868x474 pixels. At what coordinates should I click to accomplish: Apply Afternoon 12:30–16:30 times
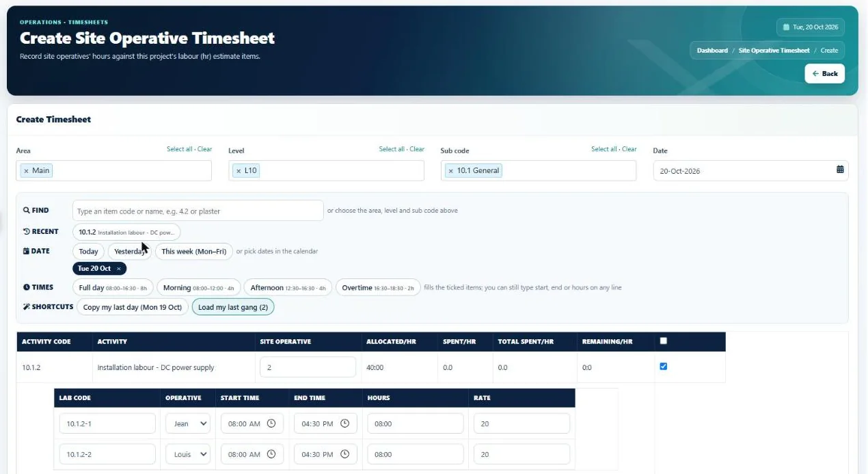pos(288,288)
